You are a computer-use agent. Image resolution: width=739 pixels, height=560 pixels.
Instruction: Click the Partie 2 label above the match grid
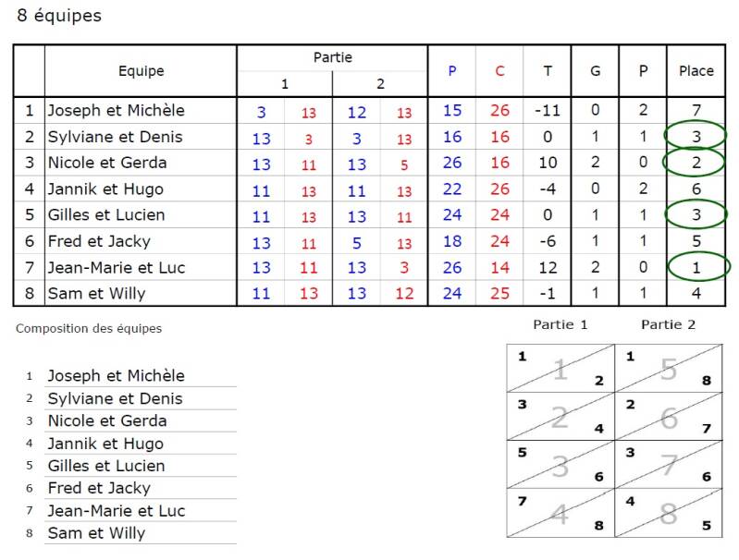click(668, 324)
